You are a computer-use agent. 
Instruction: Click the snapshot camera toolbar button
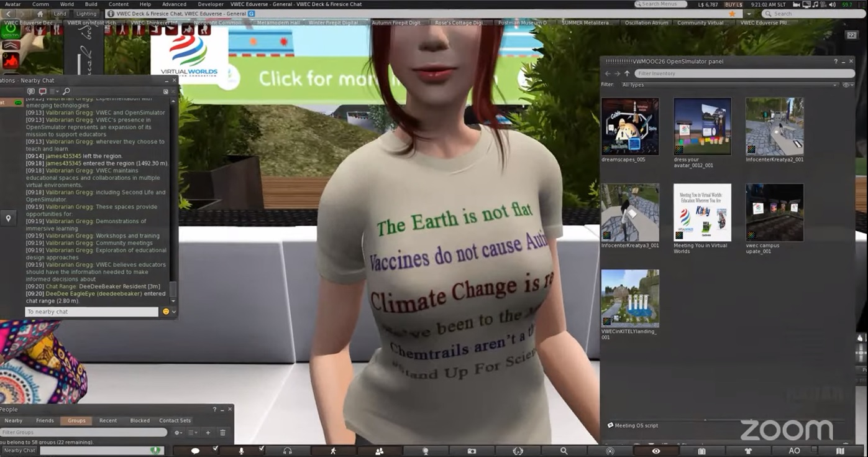(472, 451)
